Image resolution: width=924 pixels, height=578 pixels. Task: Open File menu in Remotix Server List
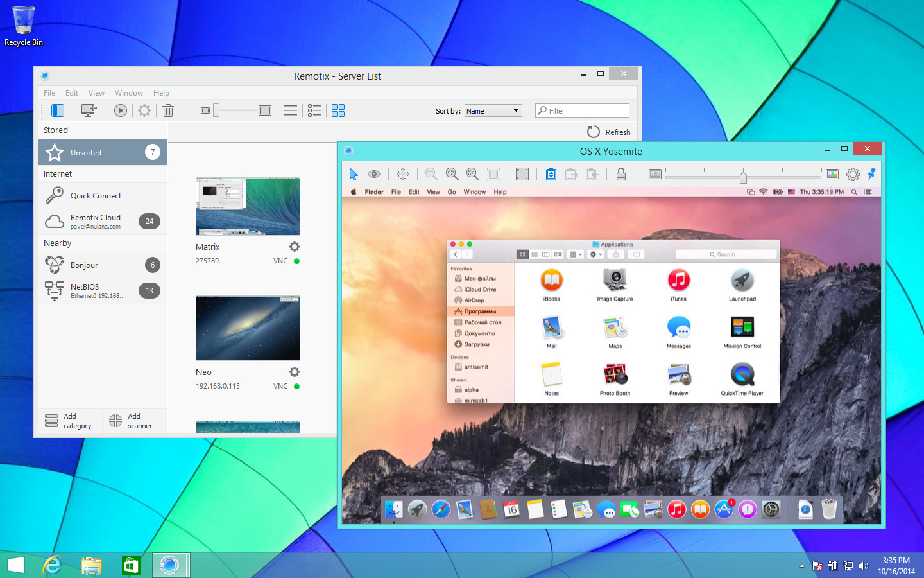(x=49, y=93)
